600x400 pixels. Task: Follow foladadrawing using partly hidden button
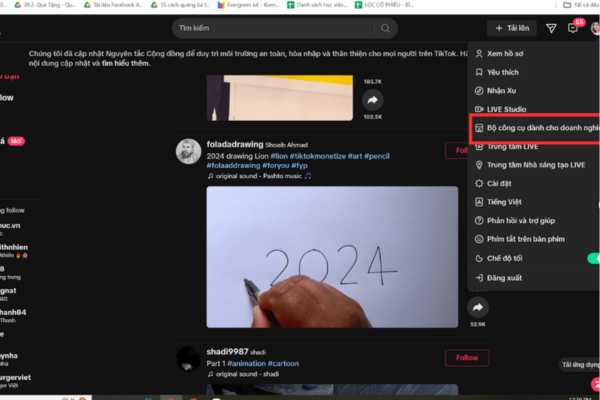(x=457, y=150)
